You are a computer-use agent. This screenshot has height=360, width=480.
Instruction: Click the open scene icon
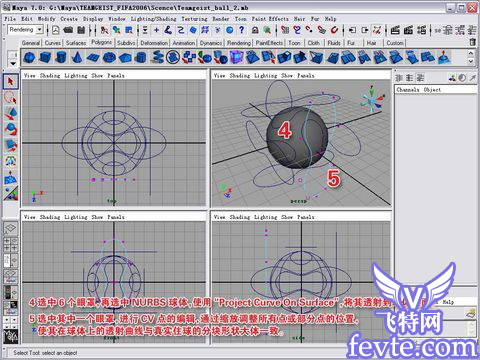click(68, 30)
